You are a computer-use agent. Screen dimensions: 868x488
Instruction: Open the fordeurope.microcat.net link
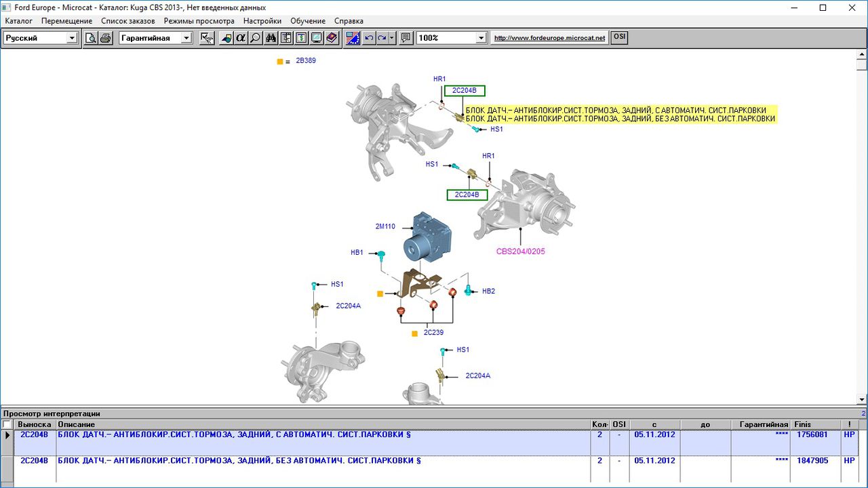(550, 38)
